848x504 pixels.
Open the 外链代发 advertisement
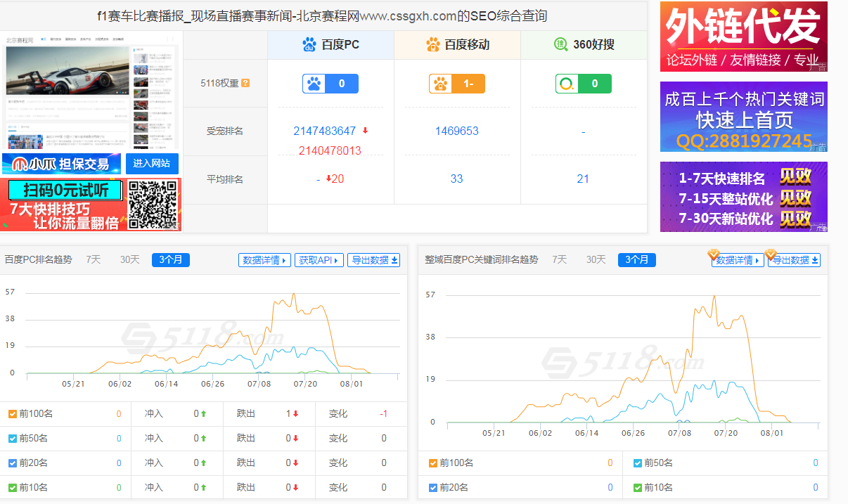click(x=744, y=37)
